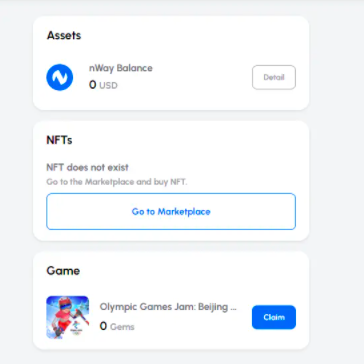Click the USD currency label
364x364 pixels.
click(108, 86)
